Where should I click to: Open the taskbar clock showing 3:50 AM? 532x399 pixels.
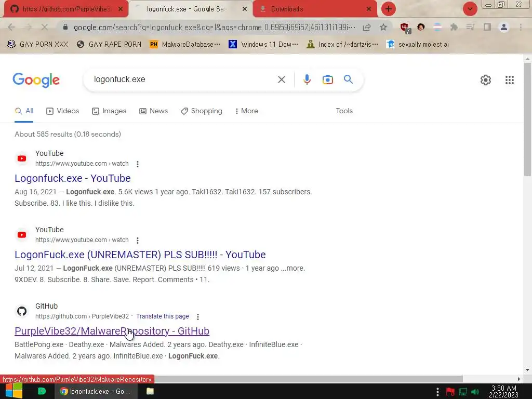(x=503, y=391)
